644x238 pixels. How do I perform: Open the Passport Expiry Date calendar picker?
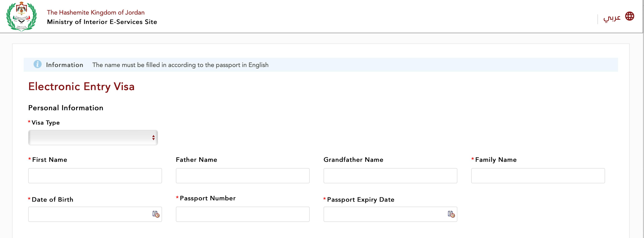tap(451, 214)
